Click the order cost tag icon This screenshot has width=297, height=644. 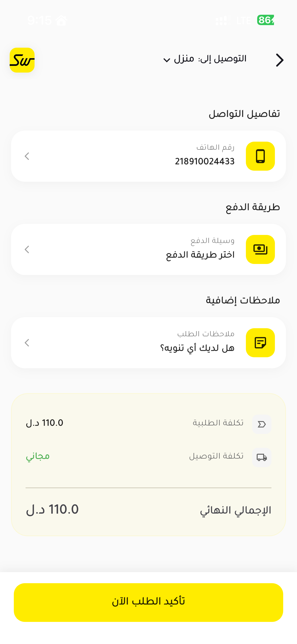tap(262, 424)
